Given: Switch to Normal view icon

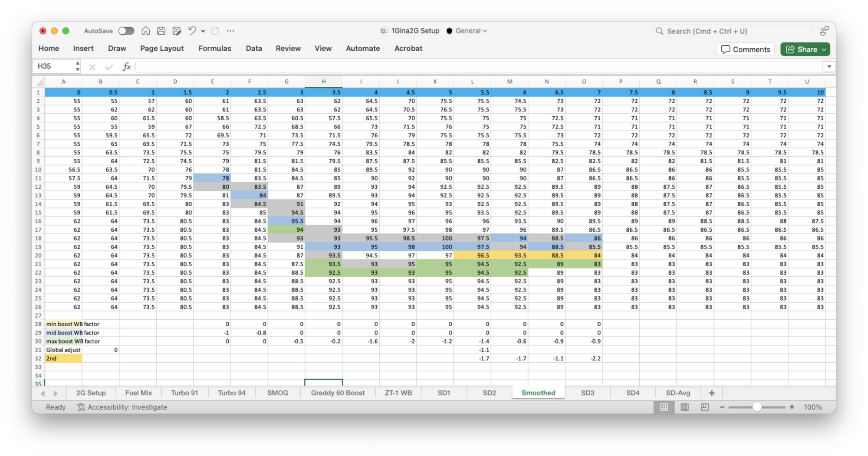Looking at the screenshot, I should (x=664, y=407).
